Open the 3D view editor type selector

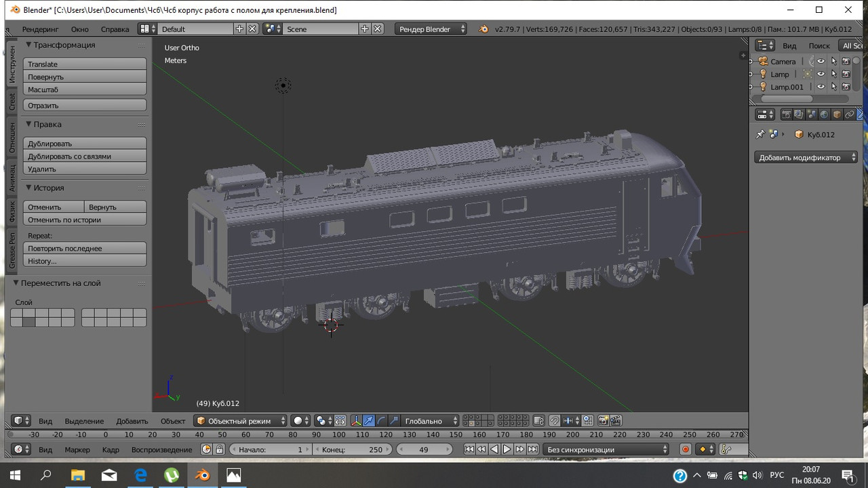22,421
